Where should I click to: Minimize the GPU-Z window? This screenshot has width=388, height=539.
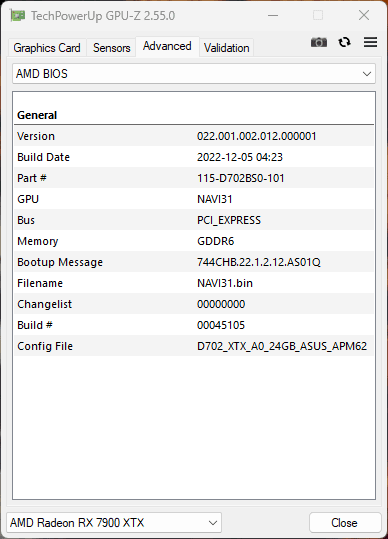point(273,15)
